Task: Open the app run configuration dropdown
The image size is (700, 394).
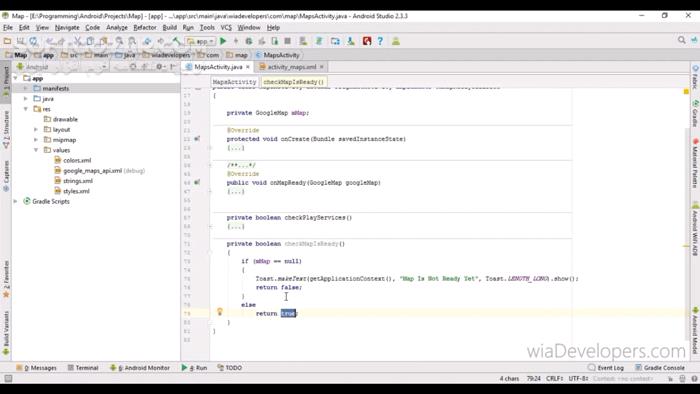Action: coord(200,41)
